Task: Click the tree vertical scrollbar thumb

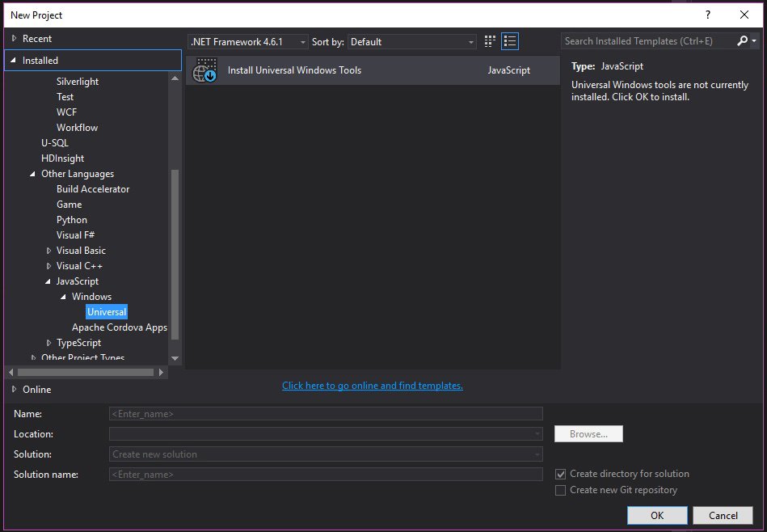Action: pos(175,254)
